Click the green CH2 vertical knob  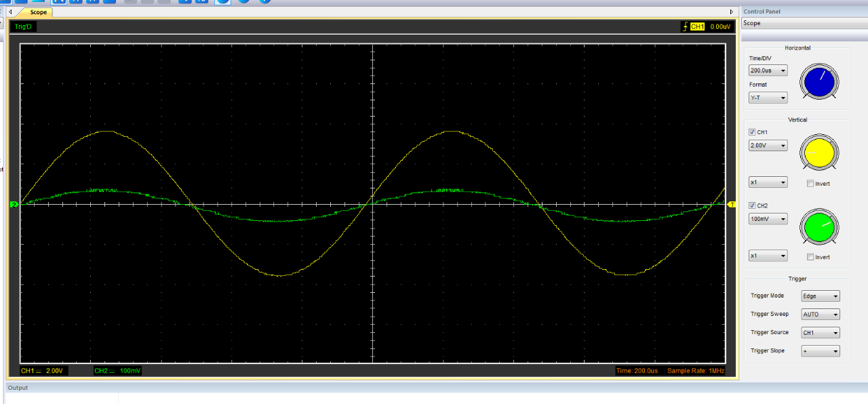818,227
